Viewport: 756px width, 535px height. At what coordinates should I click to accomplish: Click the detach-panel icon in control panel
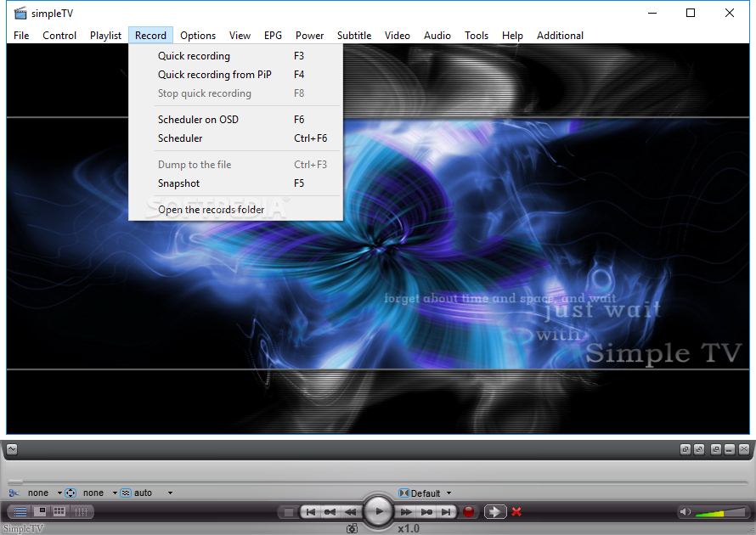click(716, 449)
